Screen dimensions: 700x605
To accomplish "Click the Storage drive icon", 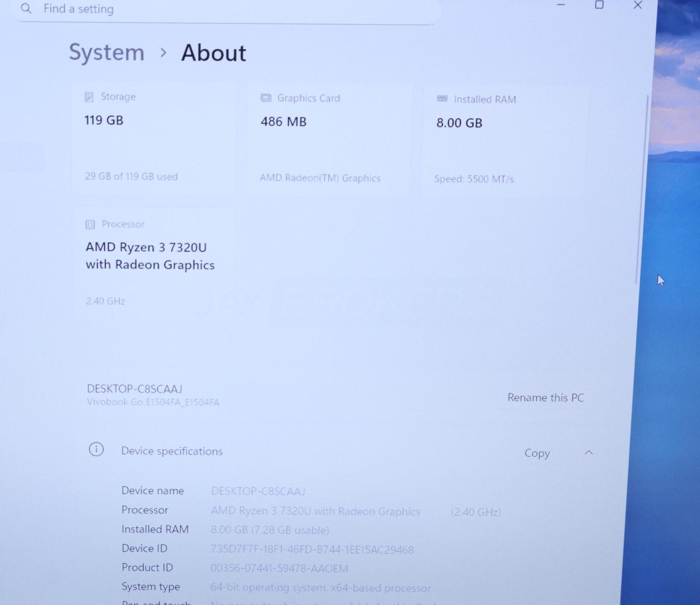I will (x=89, y=97).
